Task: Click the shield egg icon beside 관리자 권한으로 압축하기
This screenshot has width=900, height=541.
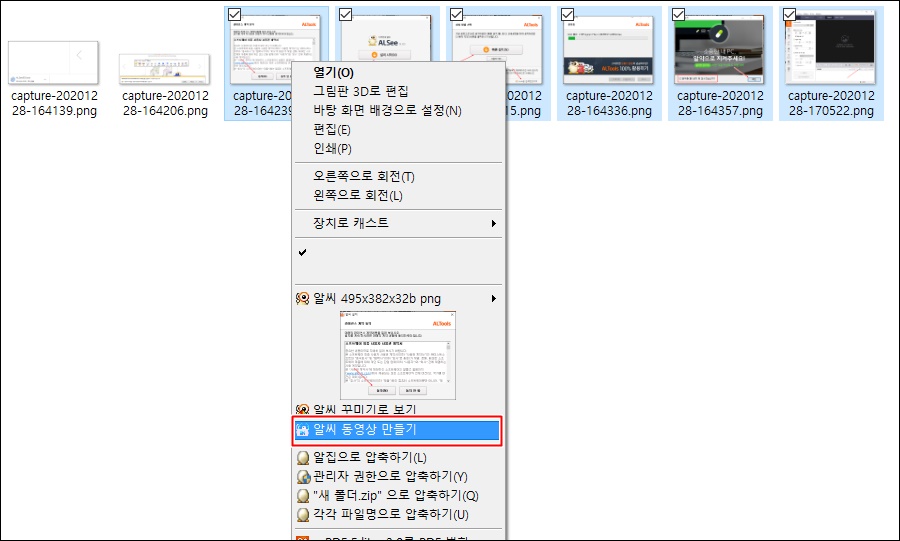Action: [303, 477]
